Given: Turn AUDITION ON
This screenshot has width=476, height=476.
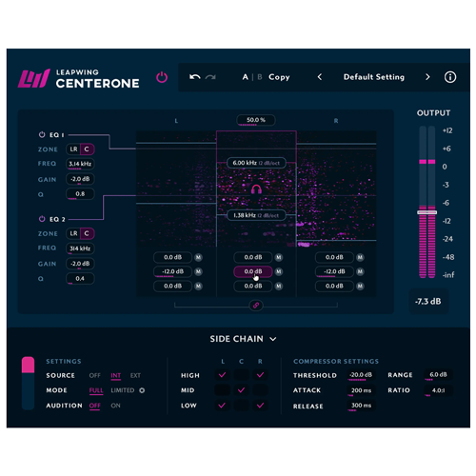Looking at the screenshot, I should 115,406.
